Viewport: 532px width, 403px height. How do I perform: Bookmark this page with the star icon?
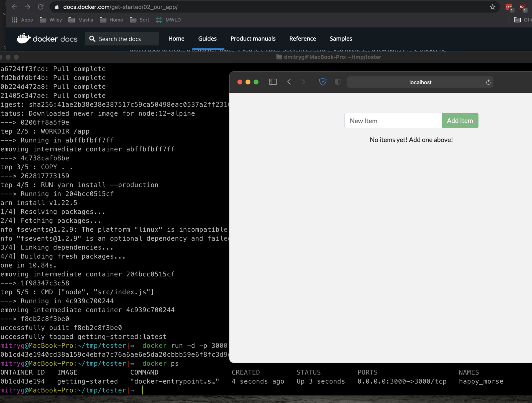pos(492,7)
